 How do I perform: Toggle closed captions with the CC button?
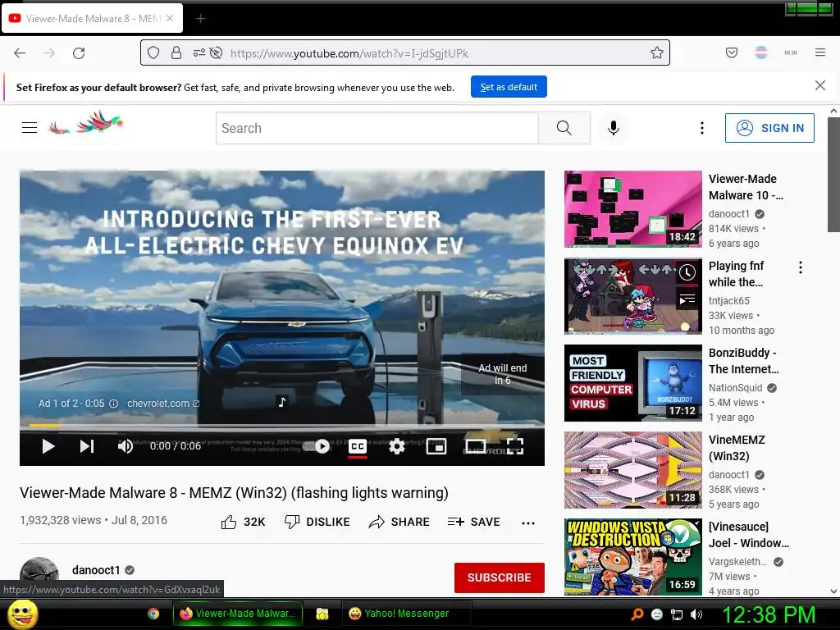[x=358, y=446]
